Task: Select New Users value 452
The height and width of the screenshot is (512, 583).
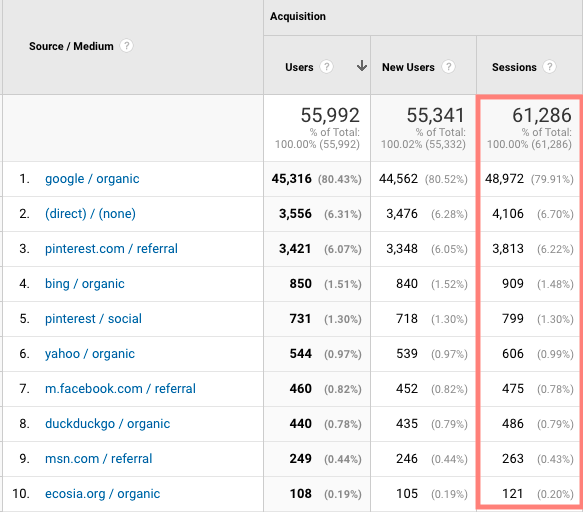Action: (x=407, y=389)
